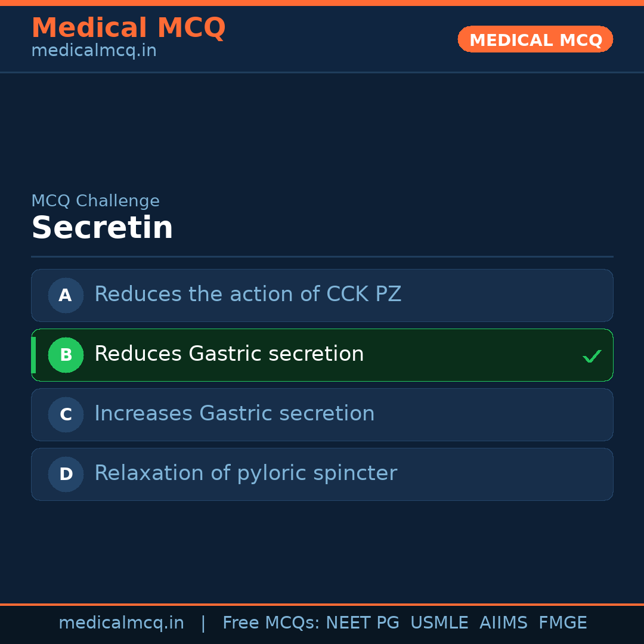Click the green checkmark on option B

[x=592, y=355]
